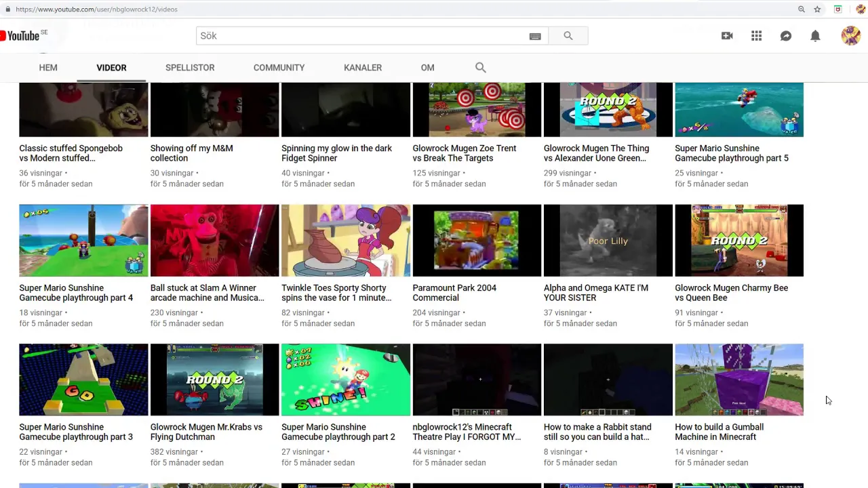
Task: Click the red monkey arcade thumbnail
Action: click(x=214, y=241)
